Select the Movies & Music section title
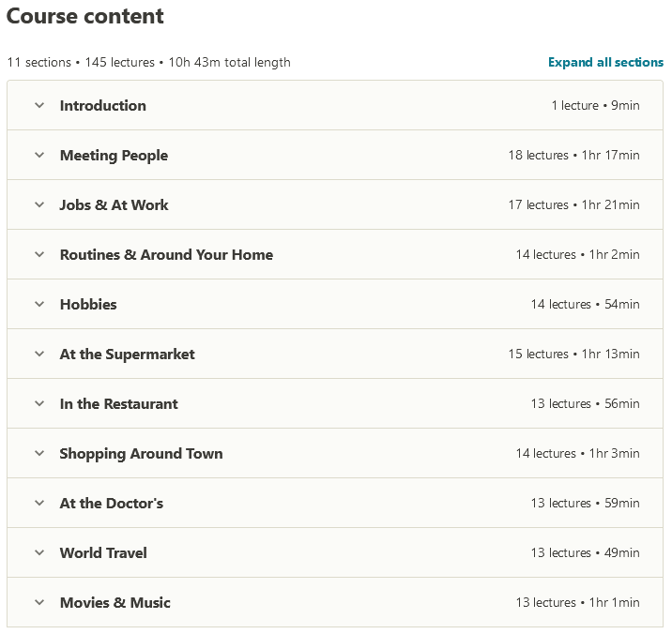The height and width of the screenshot is (634, 672). click(x=115, y=603)
